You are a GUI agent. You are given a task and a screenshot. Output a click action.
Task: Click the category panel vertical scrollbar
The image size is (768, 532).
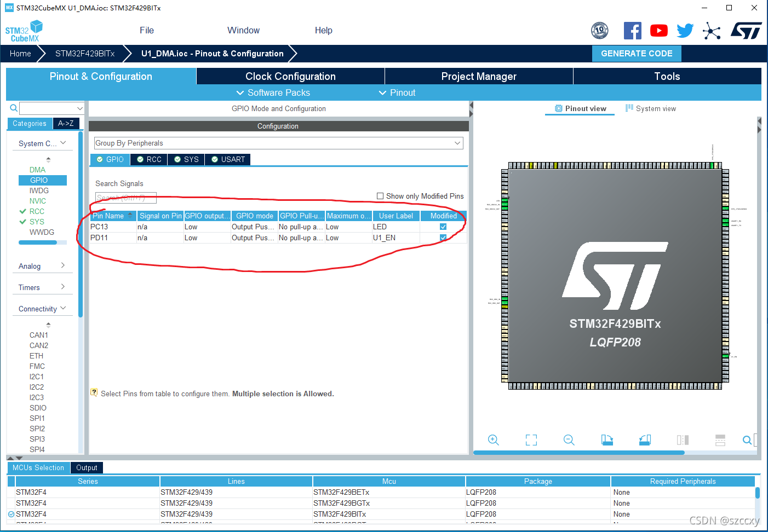click(x=81, y=224)
